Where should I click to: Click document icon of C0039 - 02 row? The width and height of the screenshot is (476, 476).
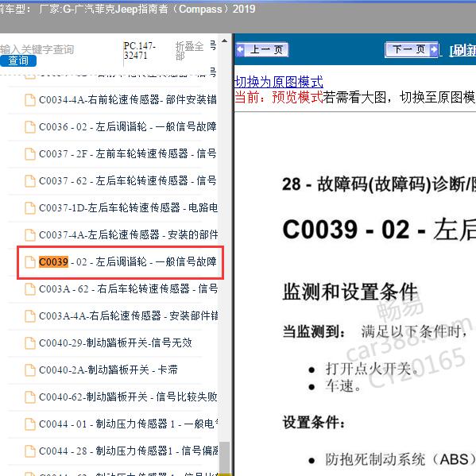pos(29,262)
